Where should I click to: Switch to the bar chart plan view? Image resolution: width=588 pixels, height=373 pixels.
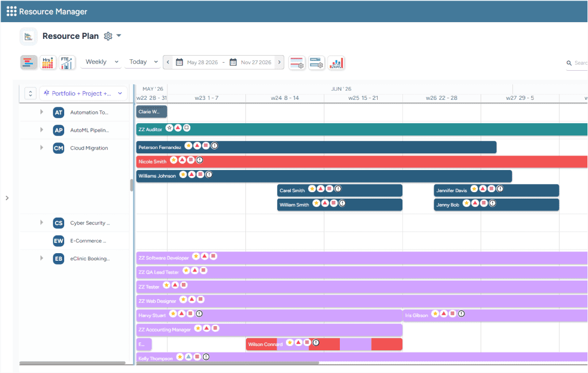pyautogui.click(x=29, y=63)
